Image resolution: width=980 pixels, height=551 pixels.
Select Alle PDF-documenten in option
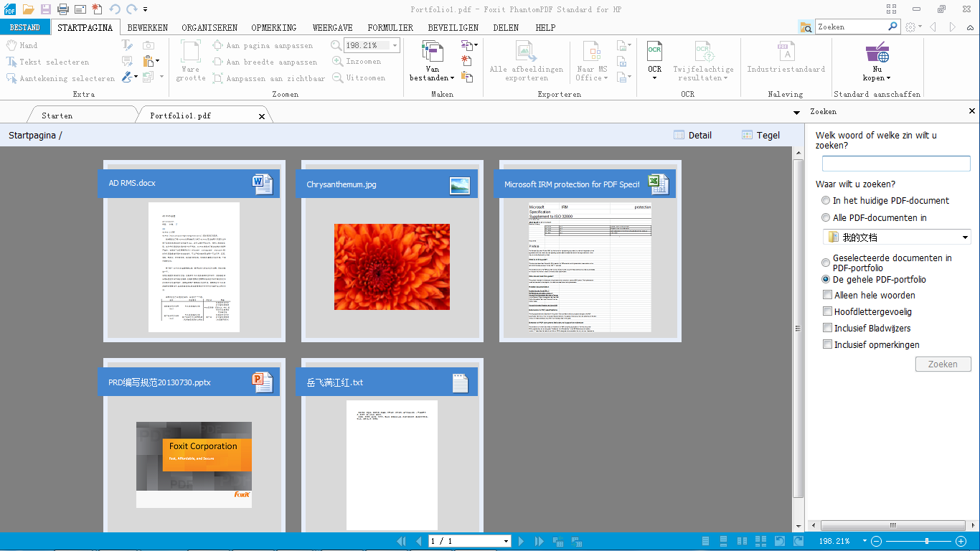tap(827, 218)
